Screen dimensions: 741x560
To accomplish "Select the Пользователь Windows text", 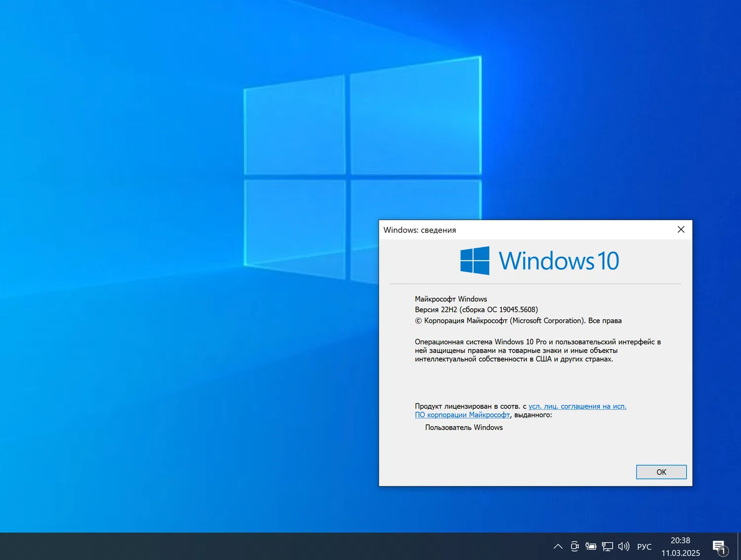I will 463,427.
